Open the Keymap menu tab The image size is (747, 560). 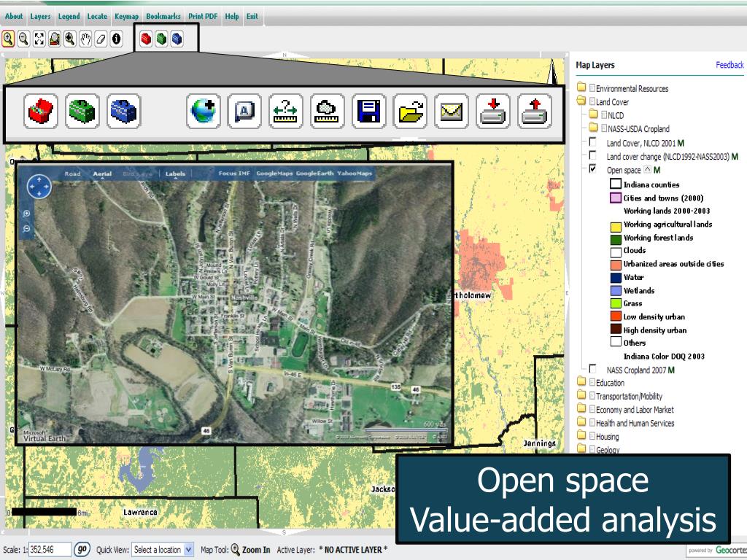coord(126,16)
